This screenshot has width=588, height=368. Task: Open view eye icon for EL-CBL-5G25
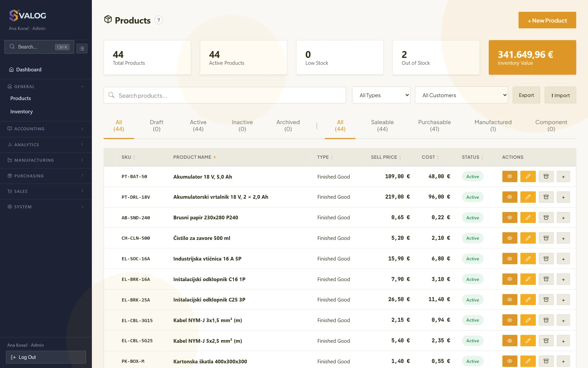pos(510,341)
